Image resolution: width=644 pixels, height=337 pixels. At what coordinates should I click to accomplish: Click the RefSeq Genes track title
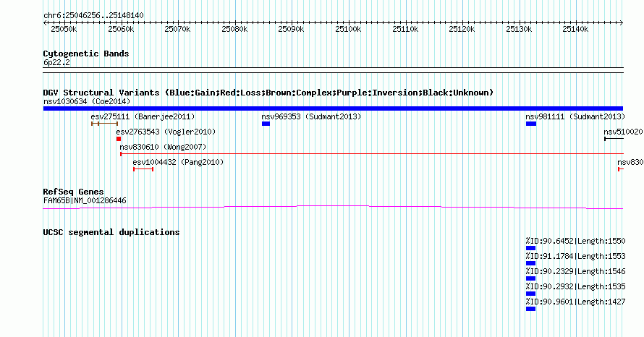[x=73, y=192]
